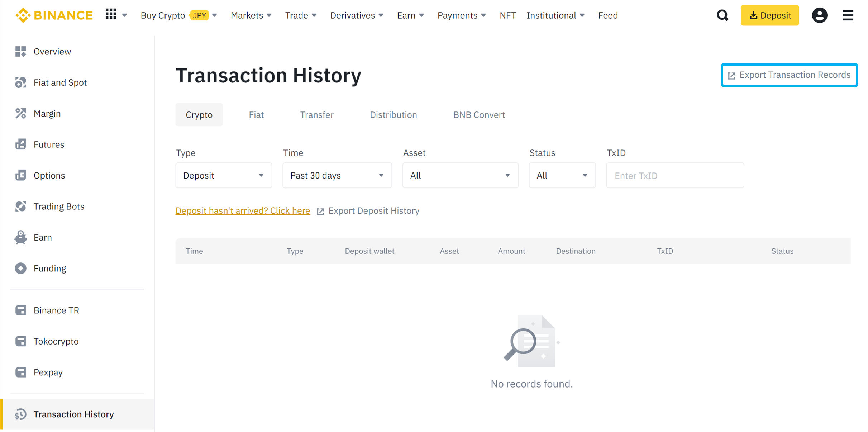Click the Pexpay sidebar icon
This screenshot has height=432, width=868.
tap(21, 372)
